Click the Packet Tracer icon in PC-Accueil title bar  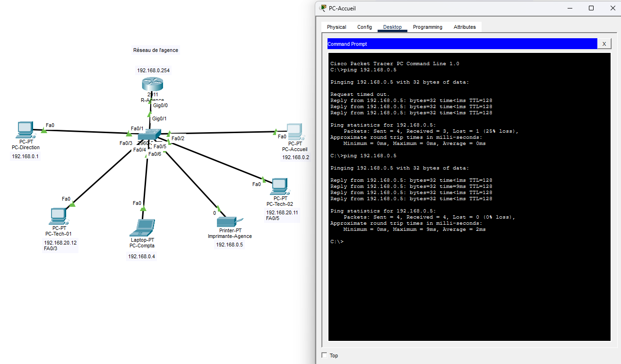323,8
